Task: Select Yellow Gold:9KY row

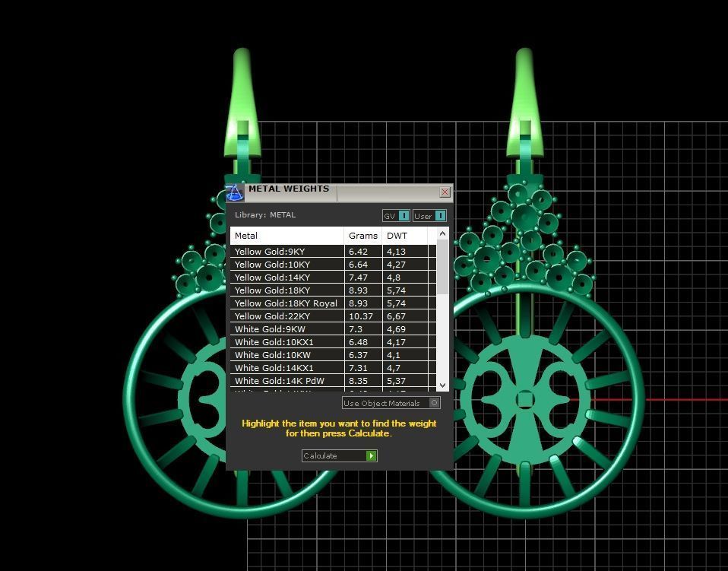Action: click(x=334, y=252)
